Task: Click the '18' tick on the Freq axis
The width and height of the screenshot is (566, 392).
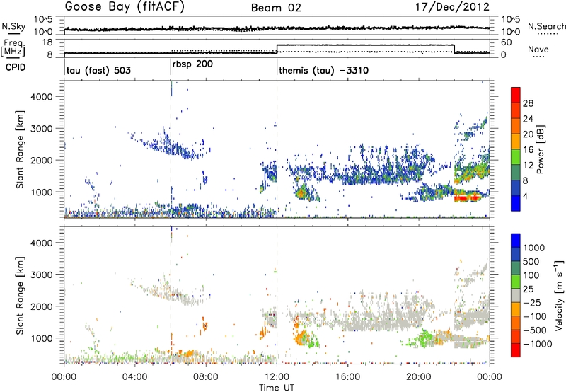Action: [47, 42]
